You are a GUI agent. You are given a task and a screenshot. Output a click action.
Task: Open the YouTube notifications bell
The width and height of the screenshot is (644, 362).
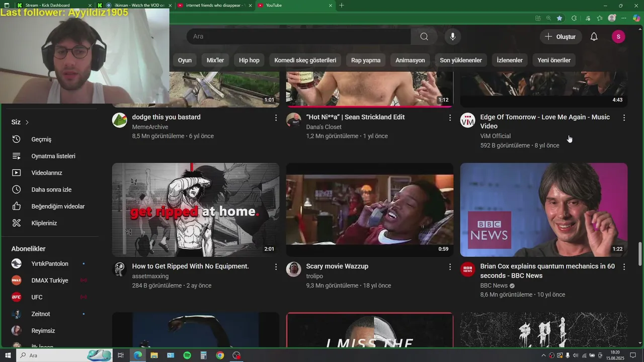594,37
